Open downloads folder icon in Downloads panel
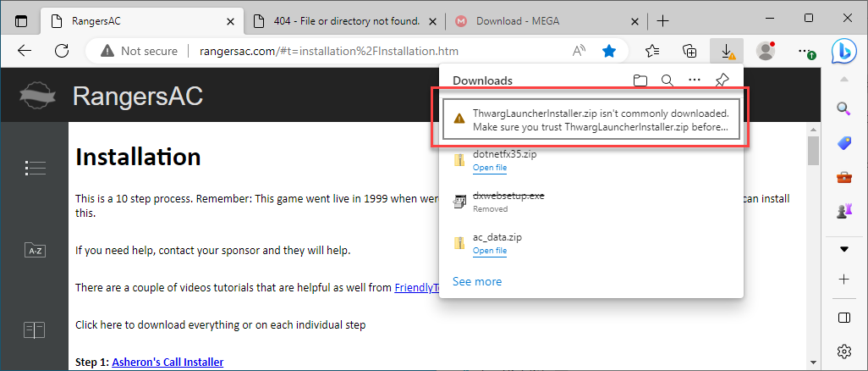The width and height of the screenshot is (868, 371). coord(640,80)
